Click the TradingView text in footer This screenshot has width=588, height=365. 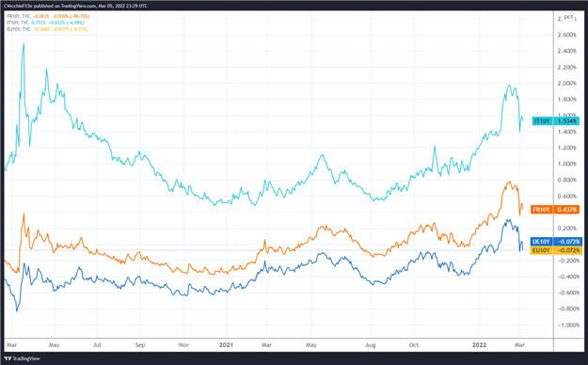(26, 358)
